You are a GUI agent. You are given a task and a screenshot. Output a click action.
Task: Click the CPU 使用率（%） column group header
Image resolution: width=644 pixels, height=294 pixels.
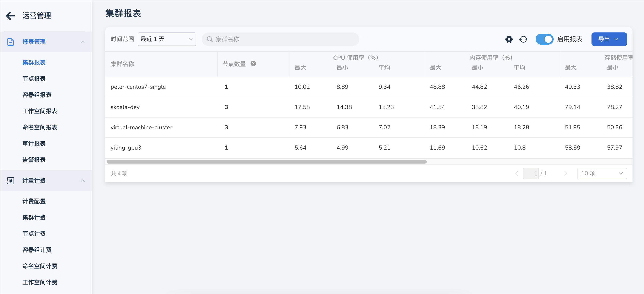pyautogui.click(x=356, y=57)
